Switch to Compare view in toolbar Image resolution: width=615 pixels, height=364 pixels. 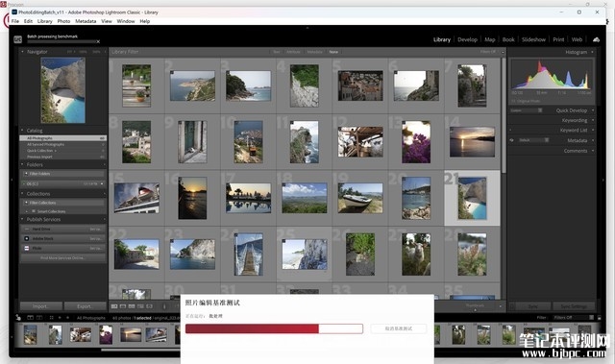click(132, 306)
